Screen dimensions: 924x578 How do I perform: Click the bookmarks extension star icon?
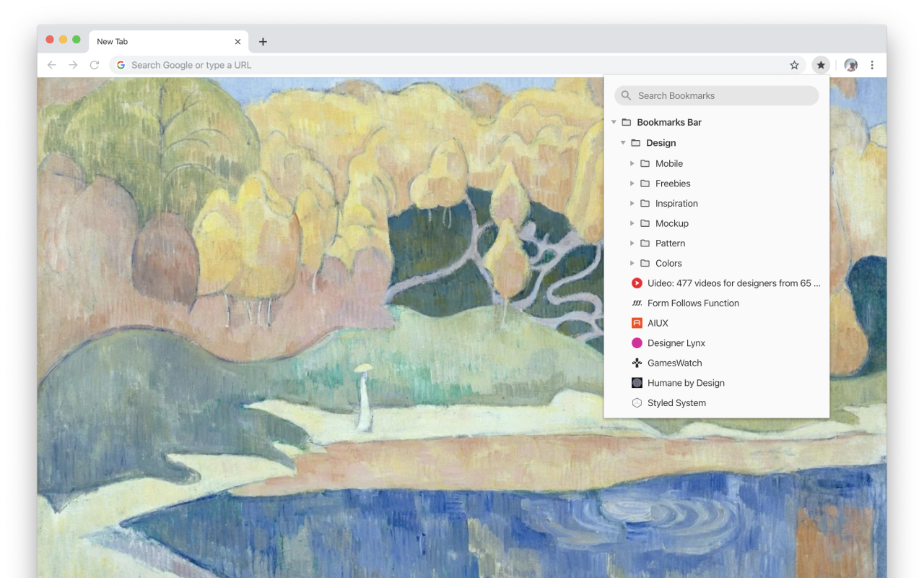[821, 64]
